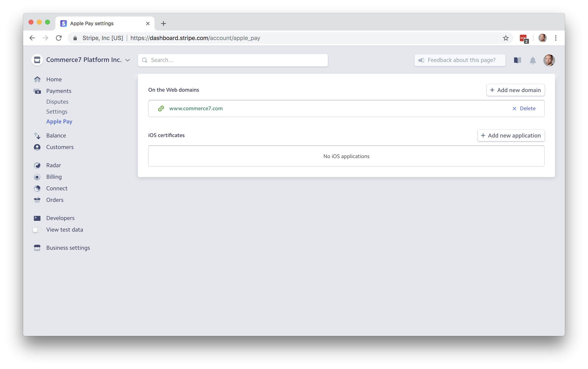Screen dimensions: 588x369
Task: Click the Home house icon in sidebar
Action: click(x=37, y=79)
